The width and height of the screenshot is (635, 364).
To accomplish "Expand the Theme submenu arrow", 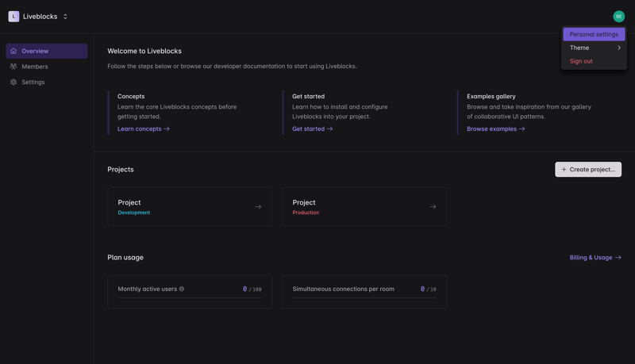I will click(619, 48).
